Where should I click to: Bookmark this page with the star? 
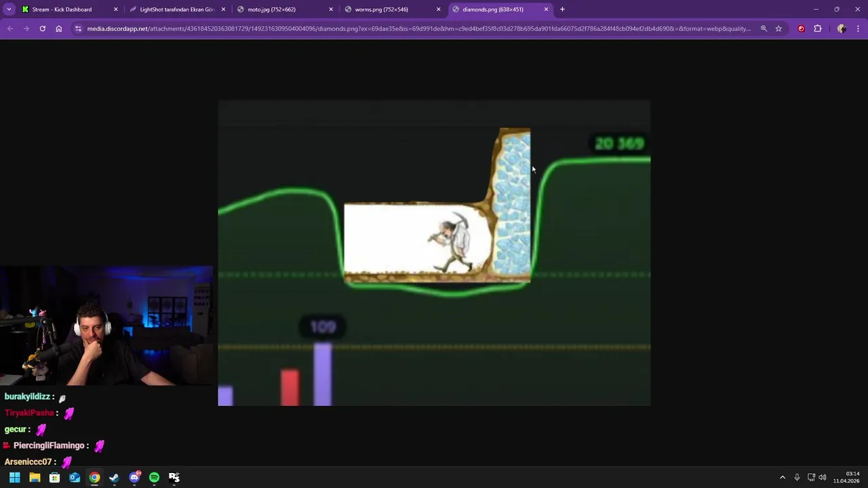tap(778, 28)
